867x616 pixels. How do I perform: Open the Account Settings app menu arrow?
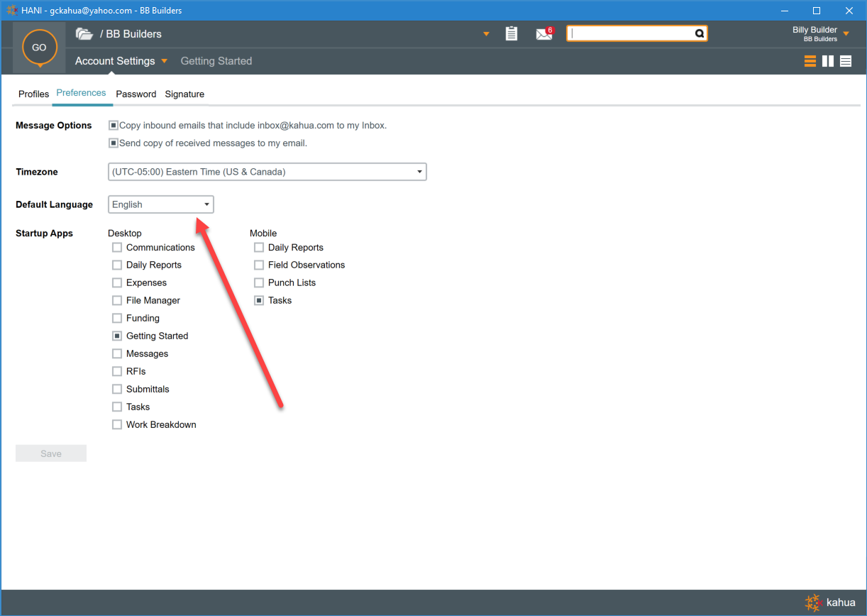(164, 61)
